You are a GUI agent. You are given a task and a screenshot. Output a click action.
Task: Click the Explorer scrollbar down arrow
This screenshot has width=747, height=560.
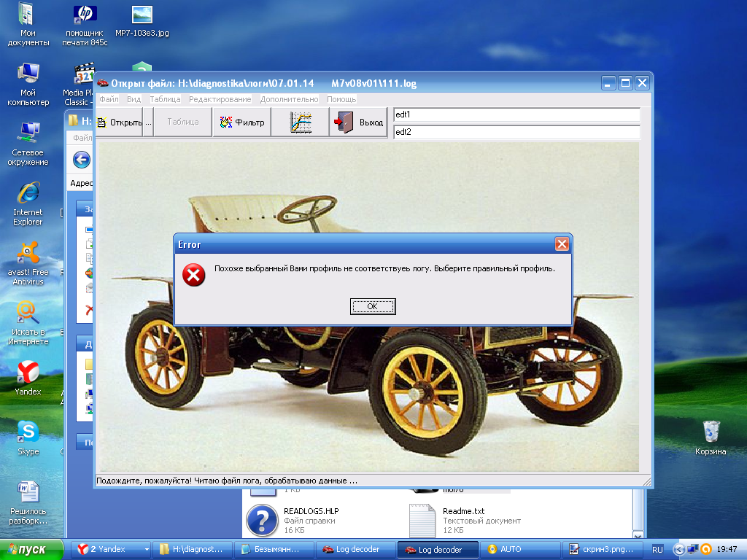pyautogui.click(x=638, y=535)
